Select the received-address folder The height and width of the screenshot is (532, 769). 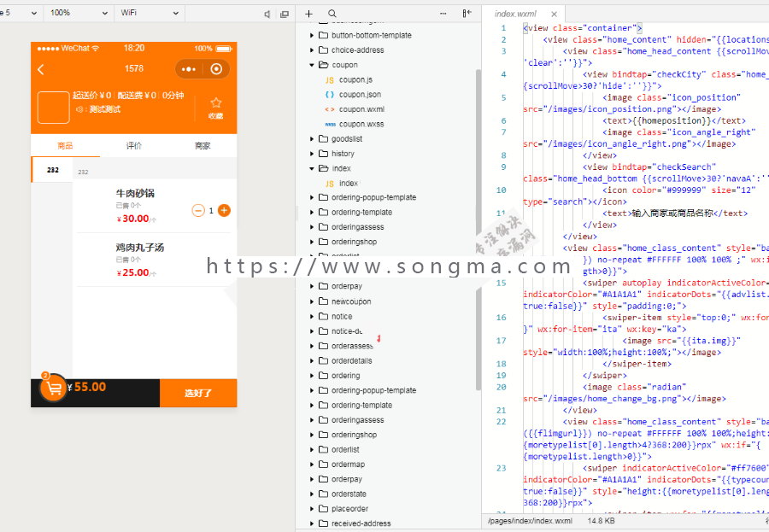tap(361, 523)
